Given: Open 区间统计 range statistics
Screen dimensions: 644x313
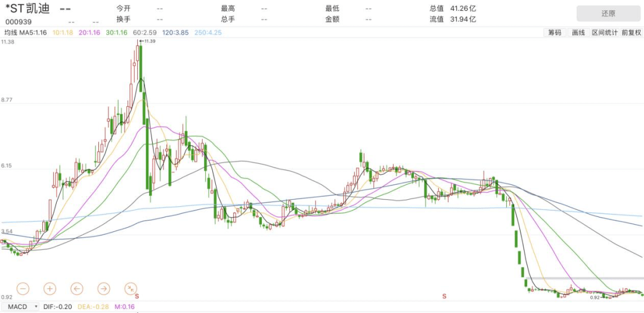Looking at the screenshot, I should (x=605, y=33).
